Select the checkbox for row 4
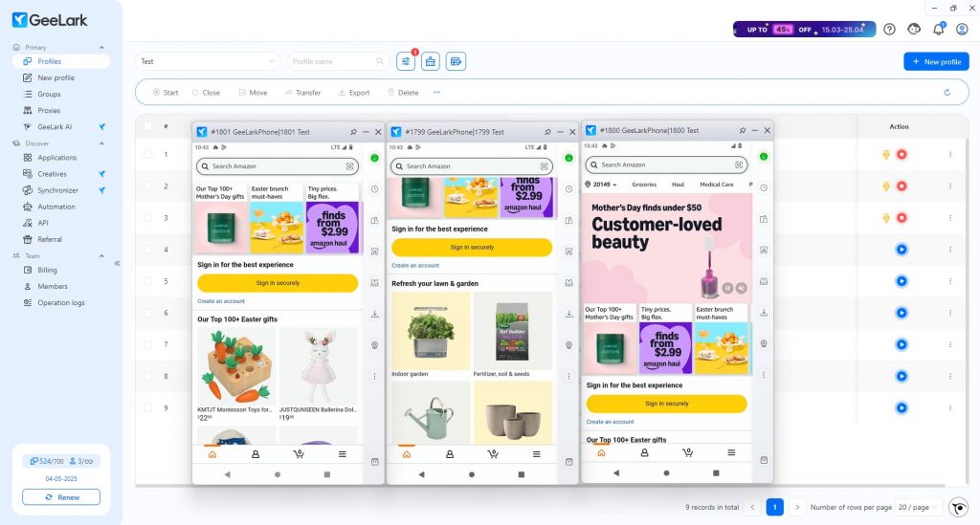The height and width of the screenshot is (525, 980). pyautogui.click(x=147, y=249)
